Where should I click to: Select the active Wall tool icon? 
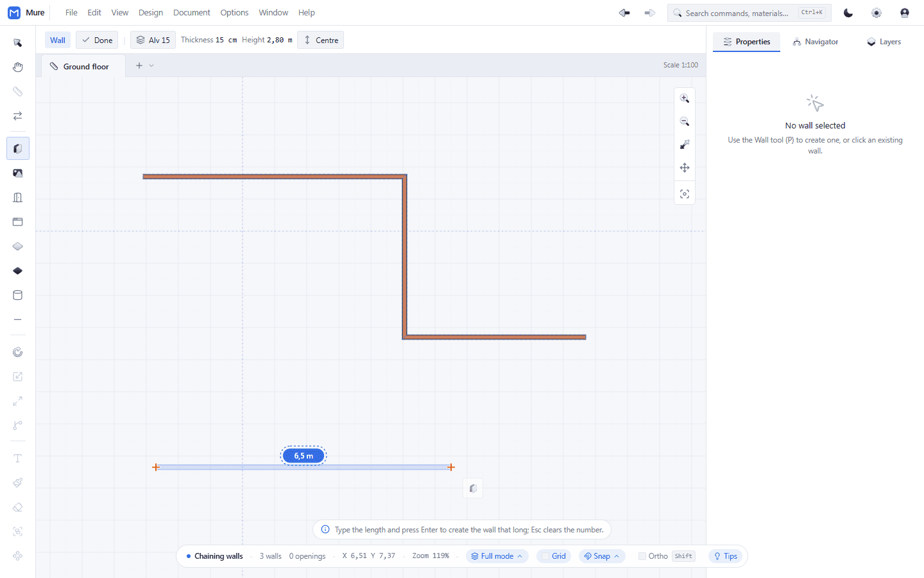(x=18, y=148)
